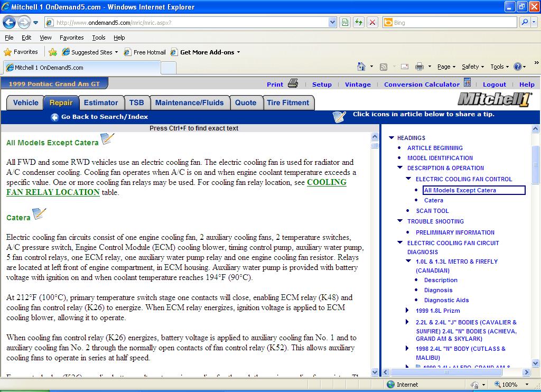Click the article pane scroll down arrow
Viewport: 541px width, 392px height.
[x=375, y=372]
